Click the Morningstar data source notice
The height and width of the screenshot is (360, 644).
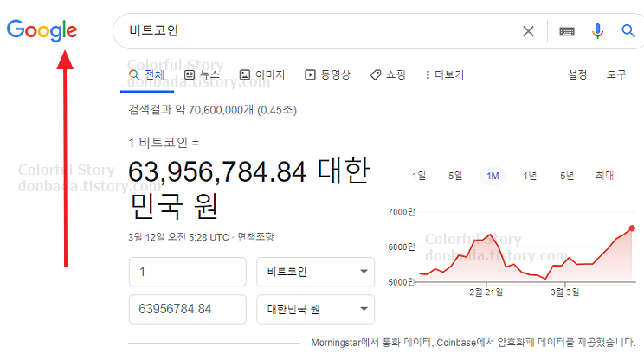473,343
